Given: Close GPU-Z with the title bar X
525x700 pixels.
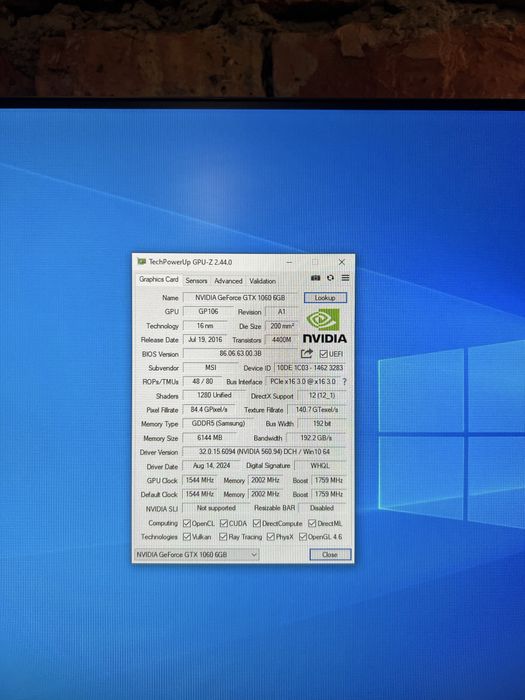Looking at the screenshot, I should pyautogui.click(x=342, y=262).
